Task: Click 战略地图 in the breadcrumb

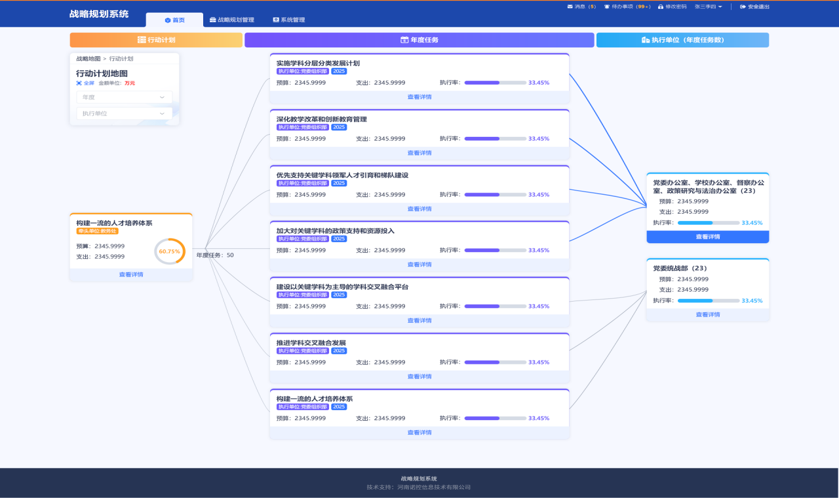Action: point(88,59)
